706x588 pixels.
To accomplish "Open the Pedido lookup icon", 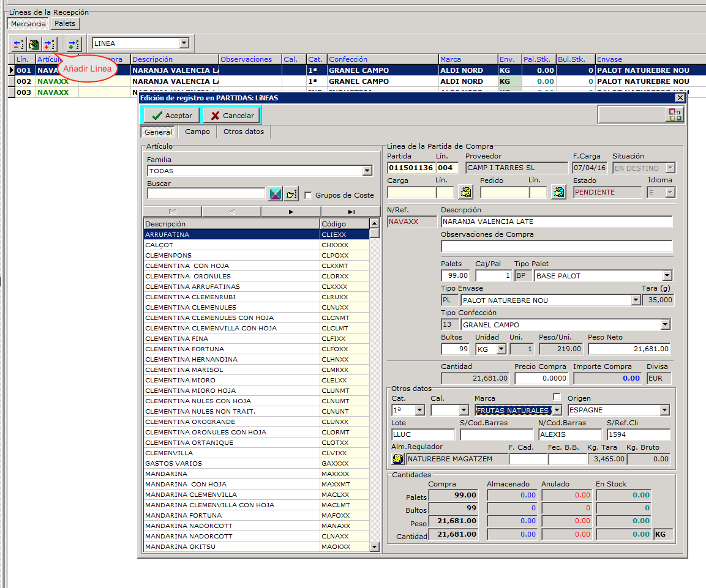I will [558, 192].
